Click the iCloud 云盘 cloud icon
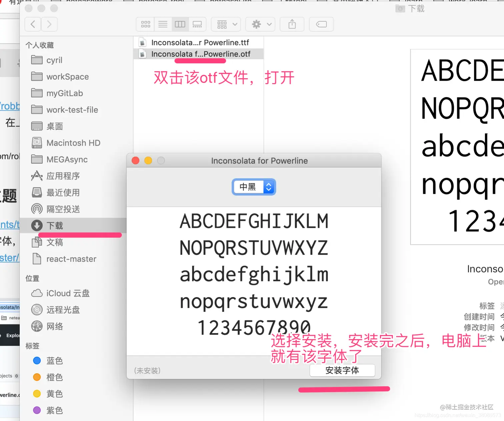The width and height of the screenshot is (504, 421). pos(37,293)
